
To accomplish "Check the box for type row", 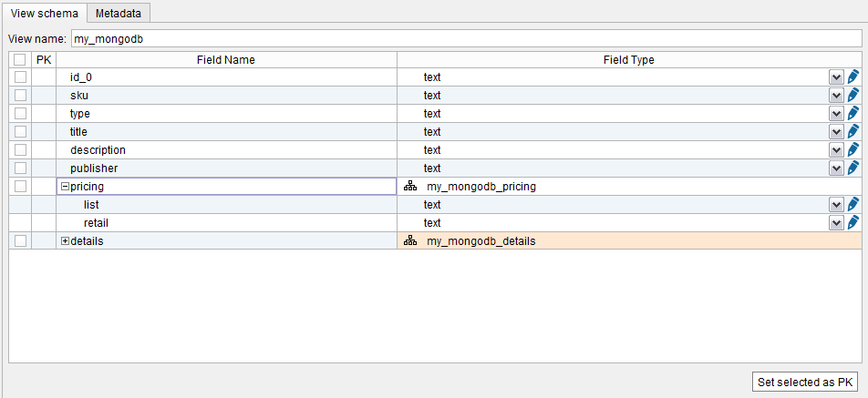I will coord(20,113).
